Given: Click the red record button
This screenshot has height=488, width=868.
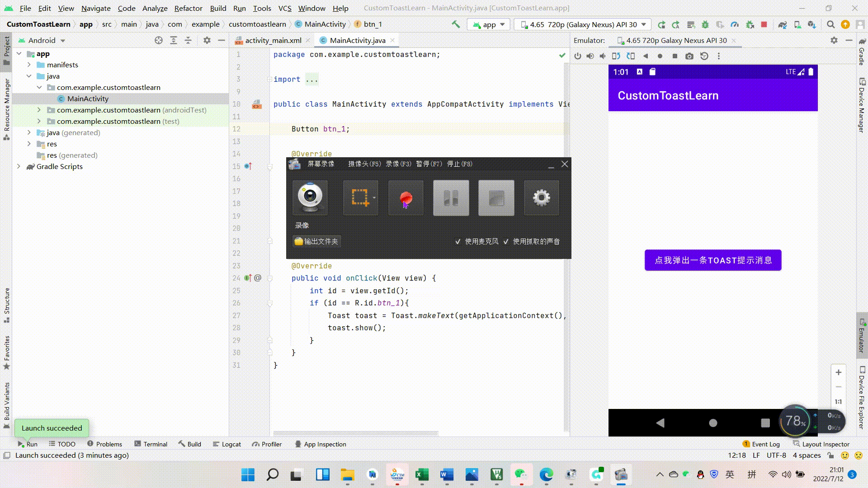Looking at the screenshot, I should coord(406,197).
